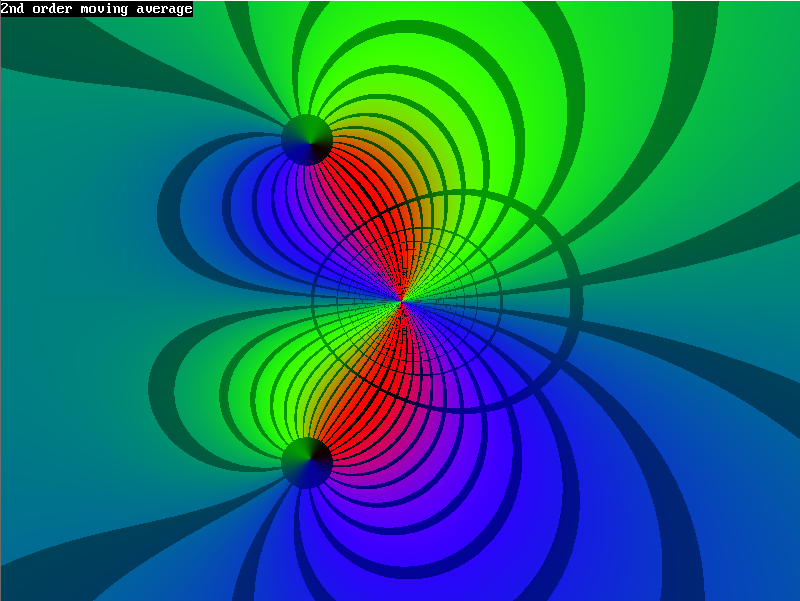Click the rightmost edge of the large dark ellipse
This screenshot has width=800, height=601.
tap(578, 300)
